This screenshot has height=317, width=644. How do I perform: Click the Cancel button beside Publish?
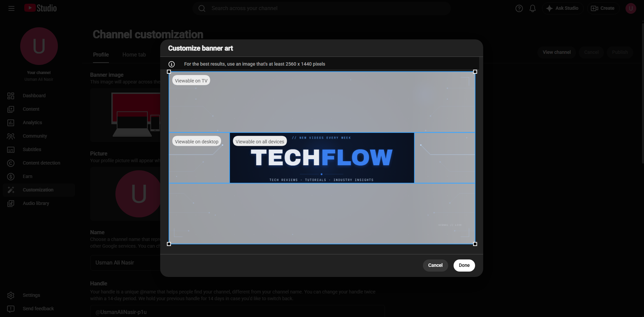tap(592, 52)
